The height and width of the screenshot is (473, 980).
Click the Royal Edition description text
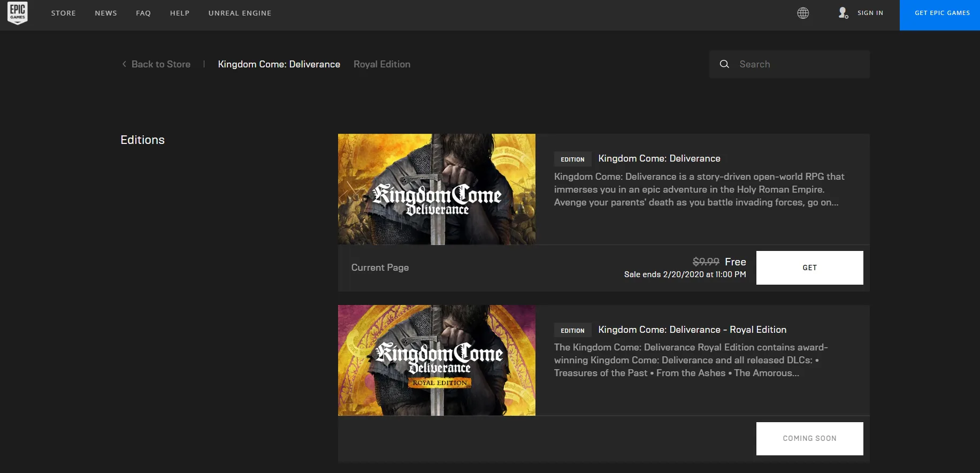click(691, 360)
